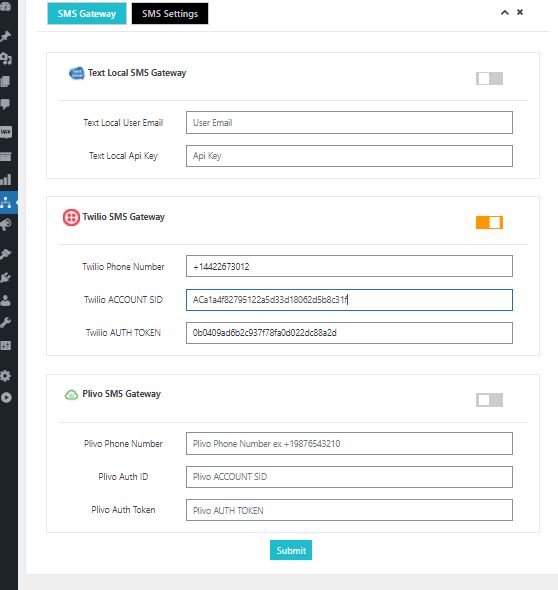Click the Twilio AUTH TOKEN field

tap(349, 333)
